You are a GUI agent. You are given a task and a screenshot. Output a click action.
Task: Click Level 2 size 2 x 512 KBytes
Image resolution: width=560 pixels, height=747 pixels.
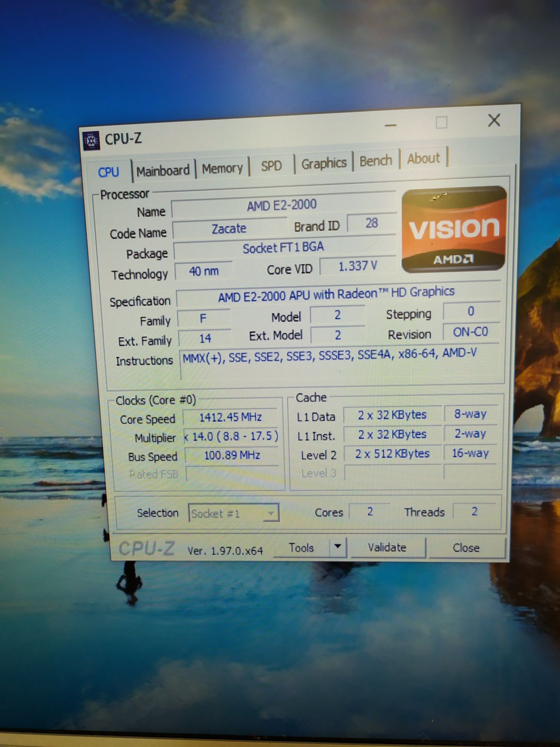tap(392, 454)
